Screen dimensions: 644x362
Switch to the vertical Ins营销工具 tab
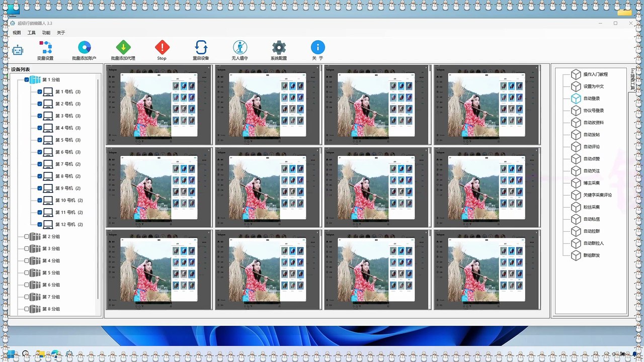click(x=632, y=79)
